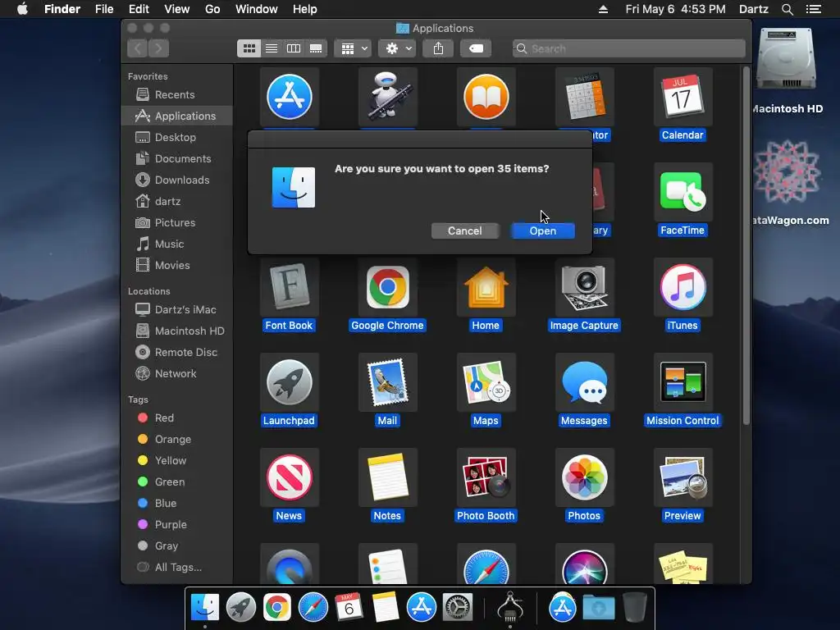Open System Preferences from the Dock
This screenshot has width=840, height=630.
click(458, 607)
